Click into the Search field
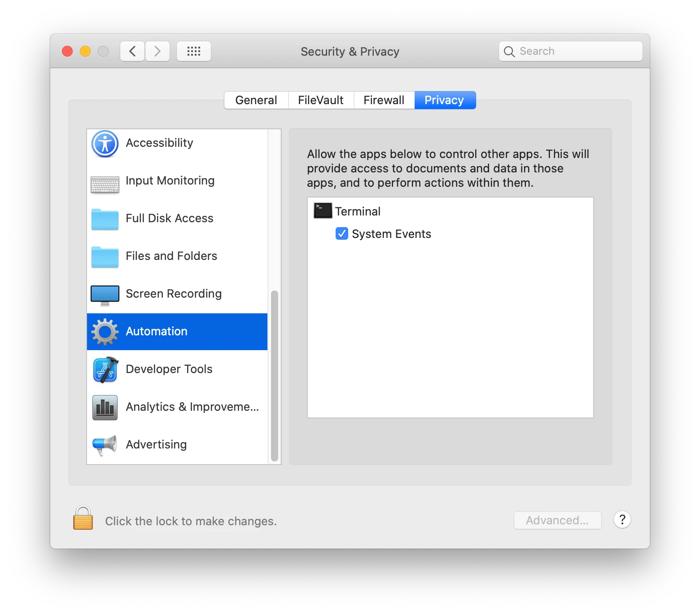The image size is (700, 615). point(570,51)
